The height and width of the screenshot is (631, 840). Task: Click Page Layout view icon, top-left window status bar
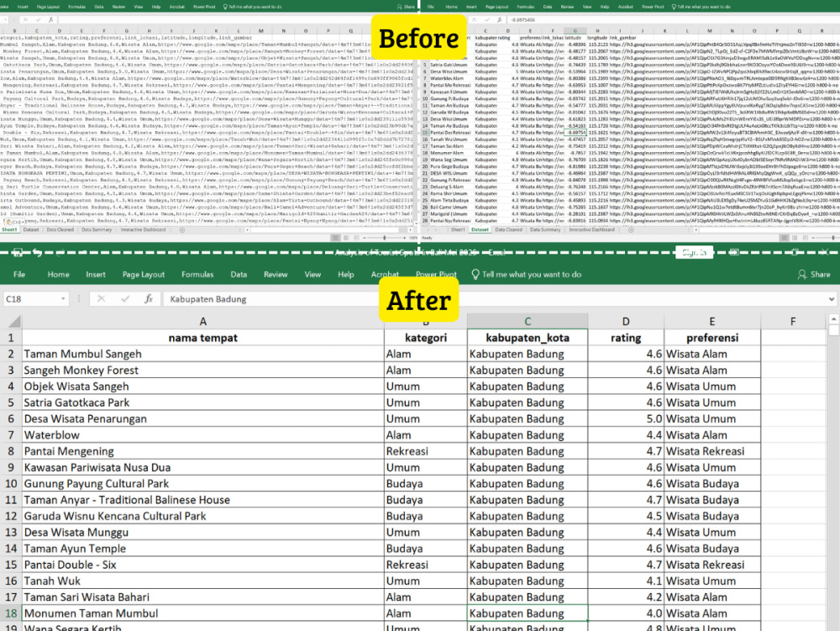[x=346, y=237]
